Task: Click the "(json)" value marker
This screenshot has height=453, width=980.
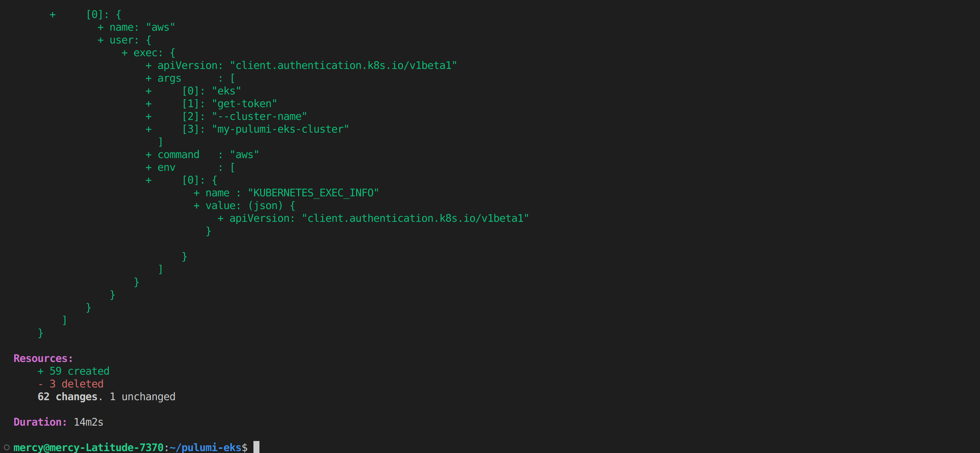Action: [x=265, y=206]
